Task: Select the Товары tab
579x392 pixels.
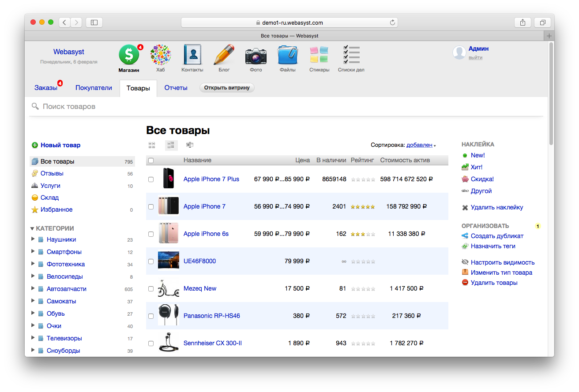Action: tap(138, 88)
